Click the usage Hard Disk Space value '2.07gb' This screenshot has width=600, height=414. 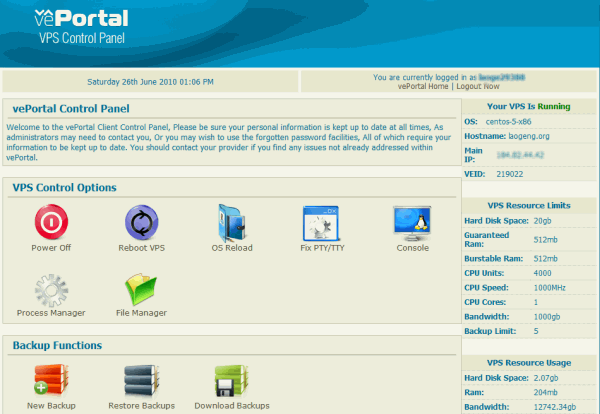546,378
